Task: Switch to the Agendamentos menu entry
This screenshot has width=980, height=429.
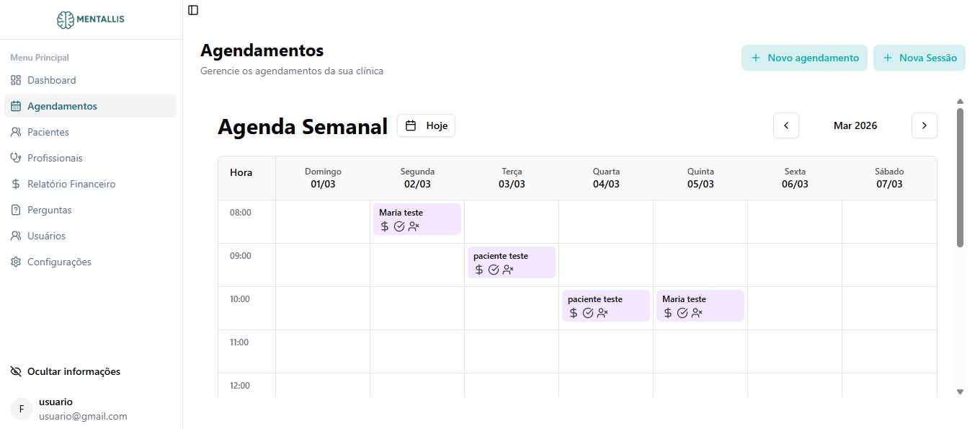Action: (x=63, y=106)
